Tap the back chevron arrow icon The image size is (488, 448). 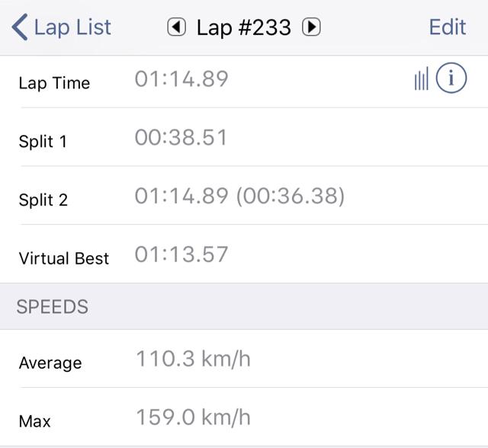click(x=20, y=27)
